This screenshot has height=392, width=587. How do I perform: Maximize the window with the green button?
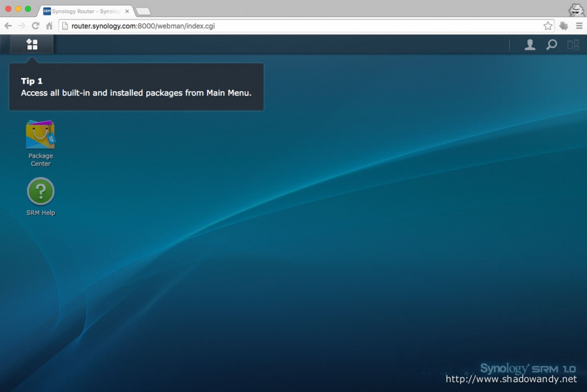coord(28,9)
